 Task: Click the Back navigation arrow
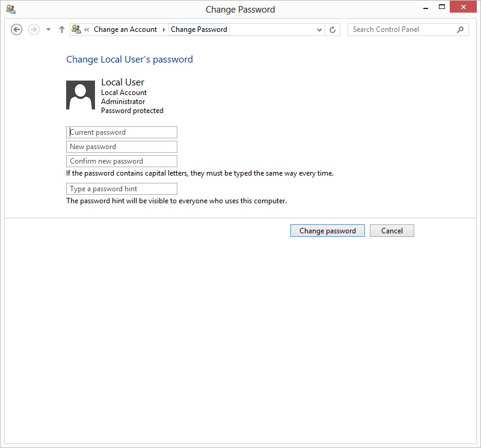[x=17, y=29]
